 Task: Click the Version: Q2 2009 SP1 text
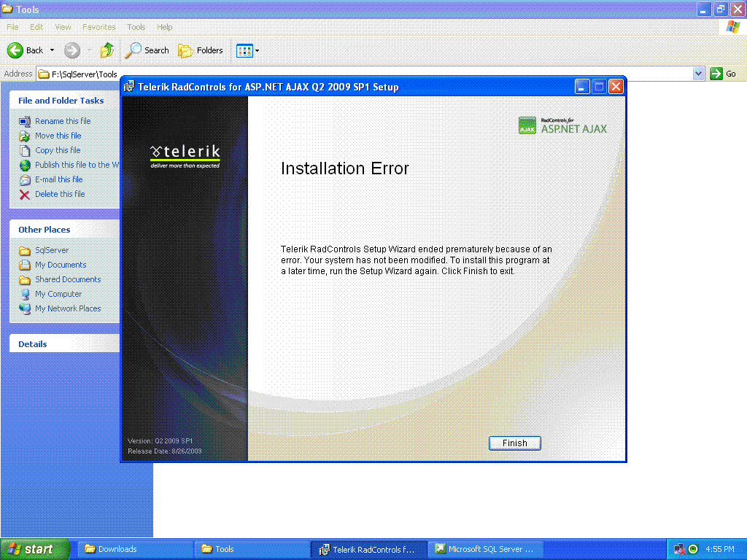[x=160, y=441]
